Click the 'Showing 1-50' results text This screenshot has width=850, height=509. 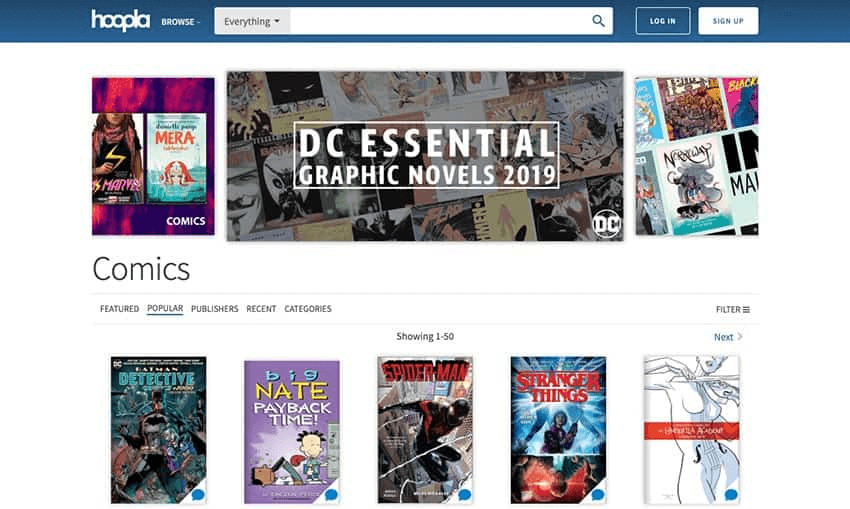425,337
